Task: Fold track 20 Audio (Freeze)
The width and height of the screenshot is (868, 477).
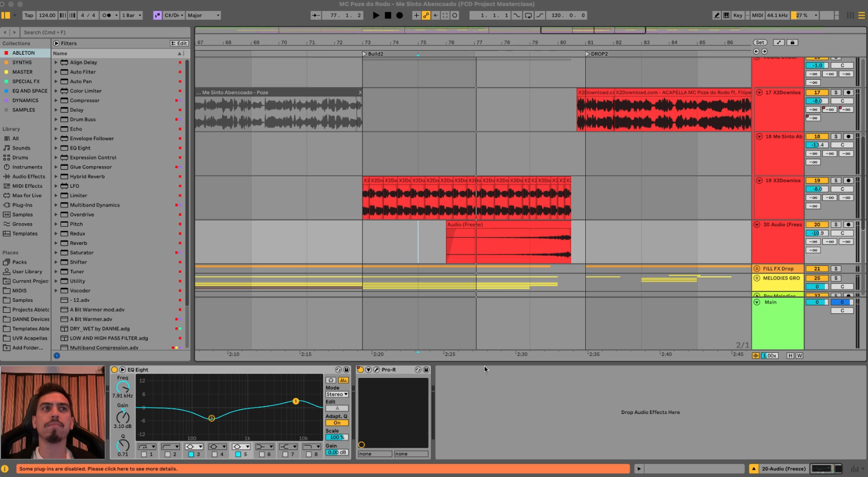Action: [x=757, y=225]
